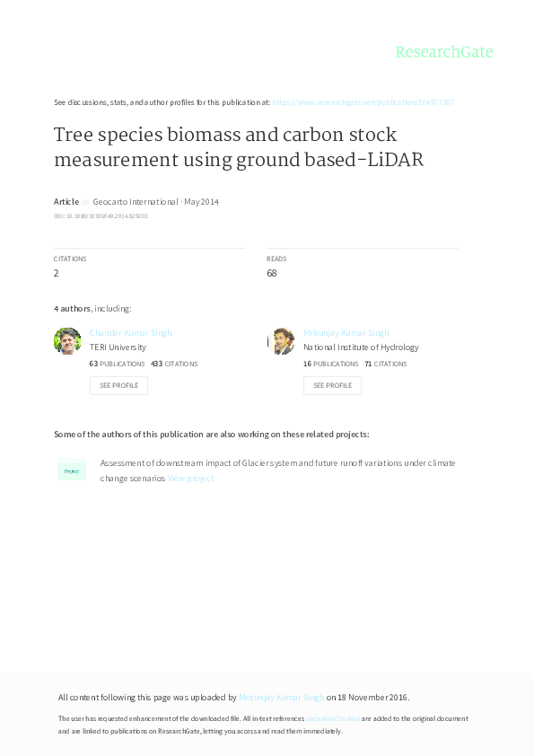Viewport: 534px width, 756px height.
Task: Click 63 PUBLICATIONS for Chander Kumar Singh
Action: (118, 364)
